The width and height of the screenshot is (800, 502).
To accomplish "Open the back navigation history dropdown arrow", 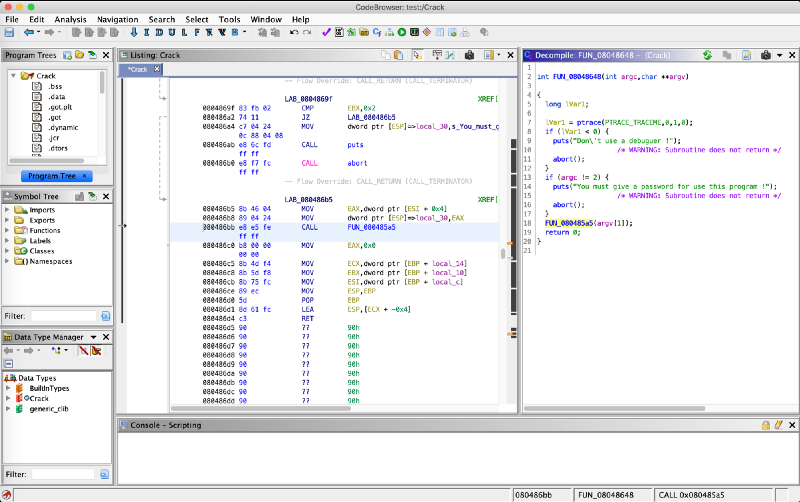I will click(38, 32).
